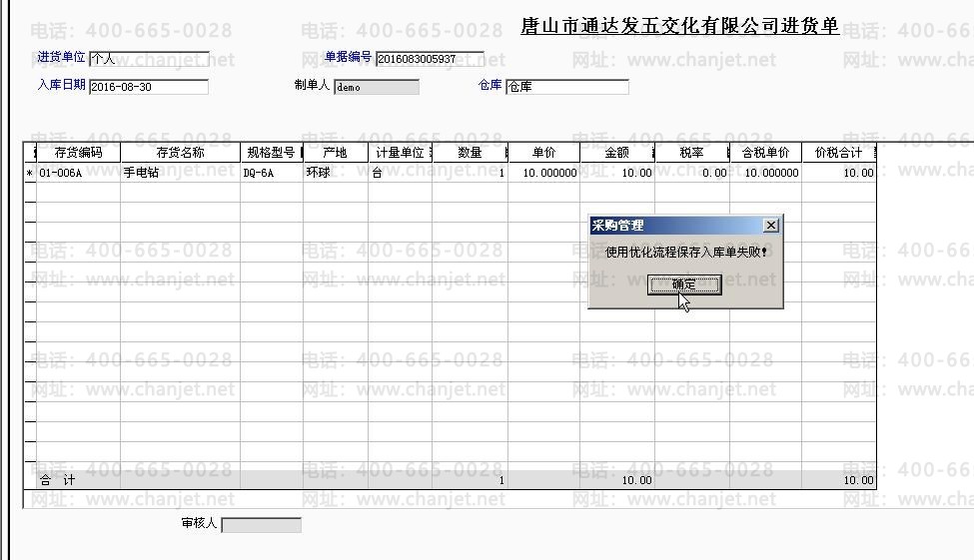
Task: Click the 存货名称 column header
Action: pyautogui.click(x=180, y=153)
